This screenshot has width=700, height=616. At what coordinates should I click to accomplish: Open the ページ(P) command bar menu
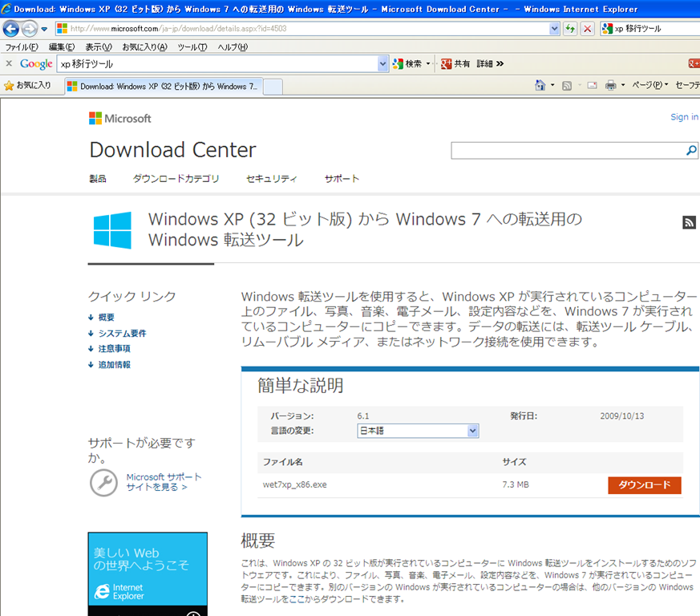click(x=650, y=85)
